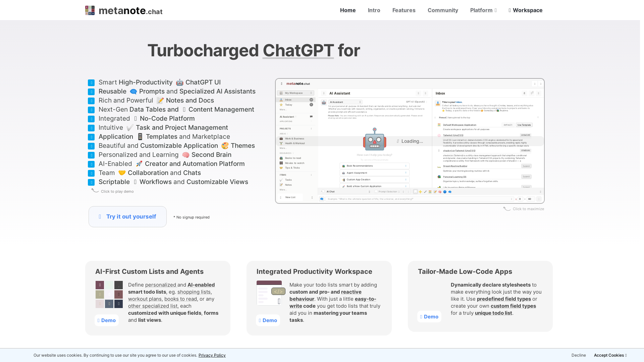Click Demo button in AI-First Custom Lists card

tap(107, 320)
